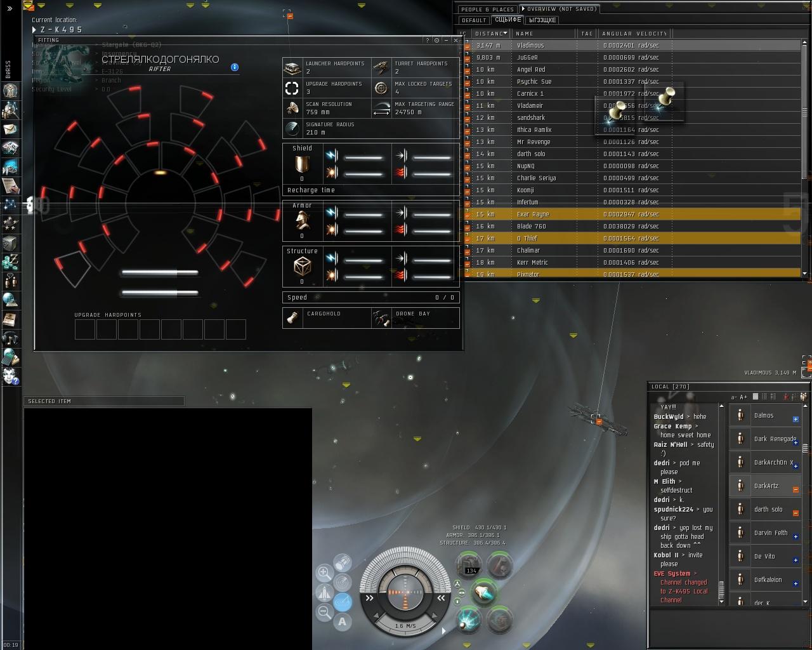Show info on the Rifter ship
812x650 pixels.
(x=235, y=67)
